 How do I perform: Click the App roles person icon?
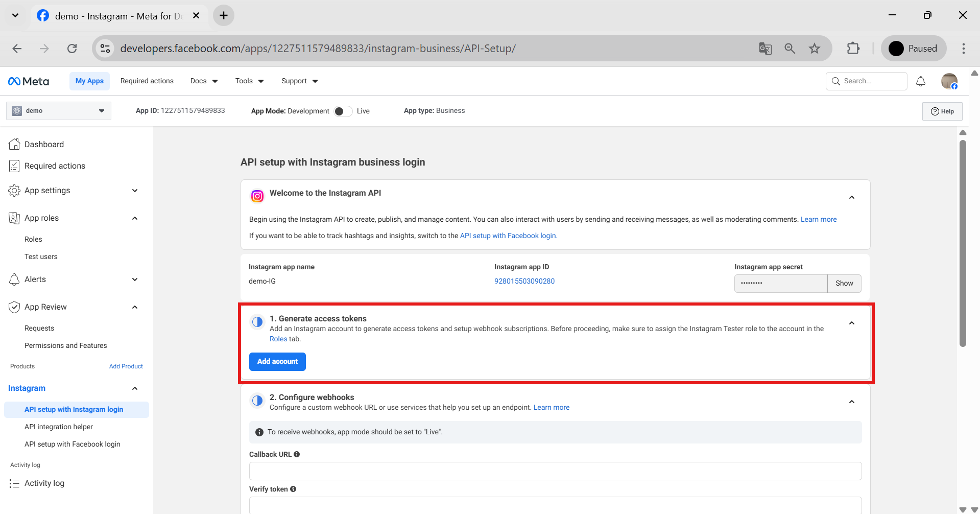(14, 218)
